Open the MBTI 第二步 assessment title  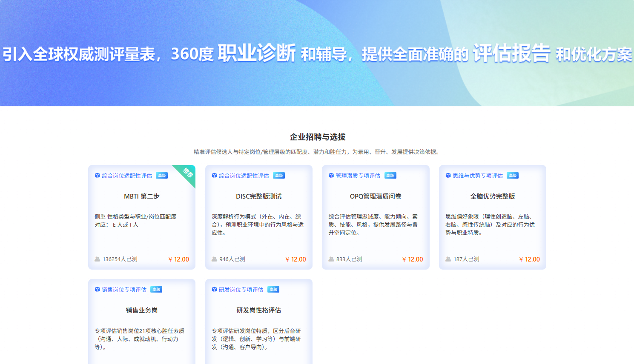(141, 196)
